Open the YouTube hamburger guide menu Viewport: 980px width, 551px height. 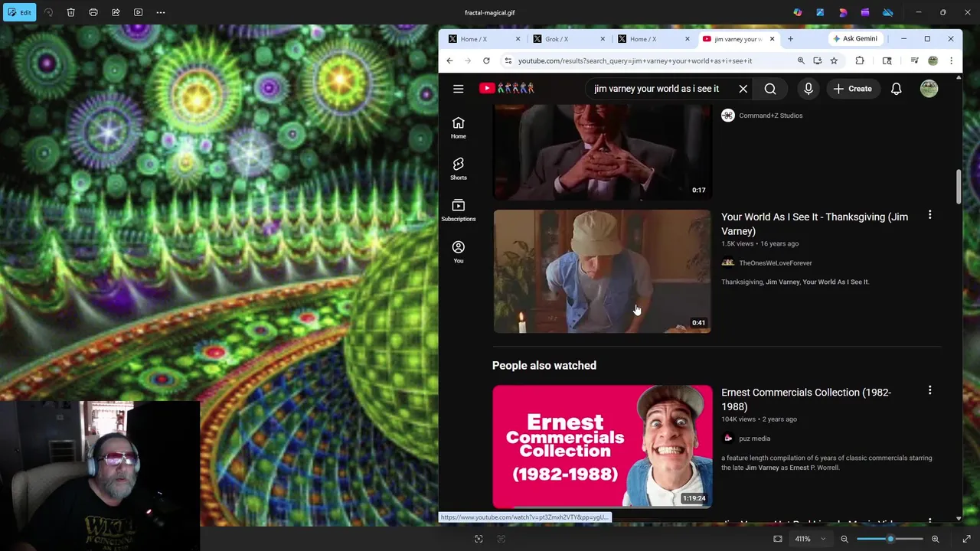pyautogui.click(x=458, y=89)
